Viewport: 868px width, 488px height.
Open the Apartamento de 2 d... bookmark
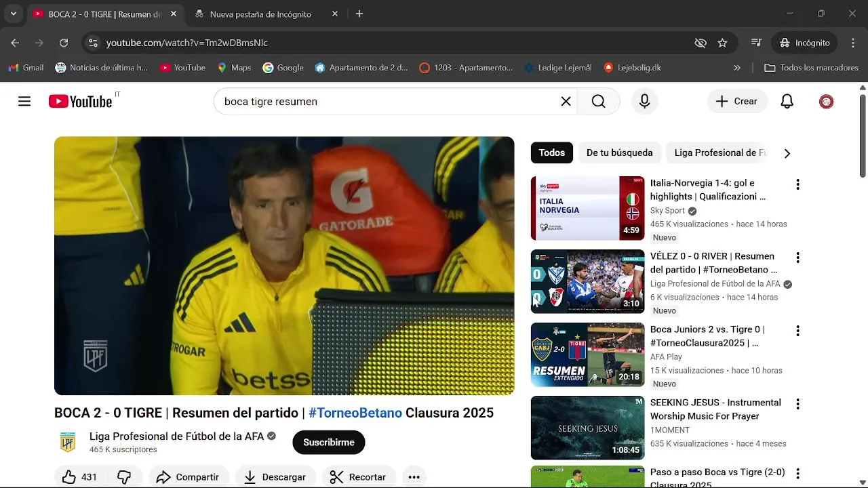pos(361,68)
